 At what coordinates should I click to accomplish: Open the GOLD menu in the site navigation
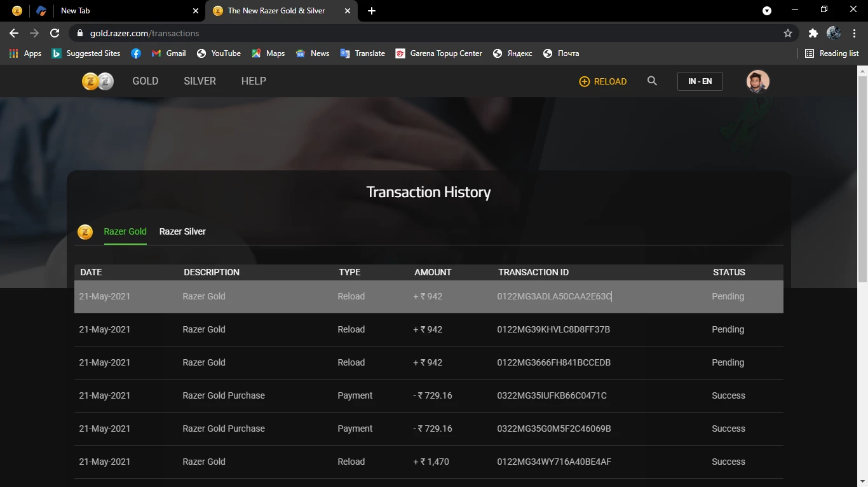click(x=145, y=81)
